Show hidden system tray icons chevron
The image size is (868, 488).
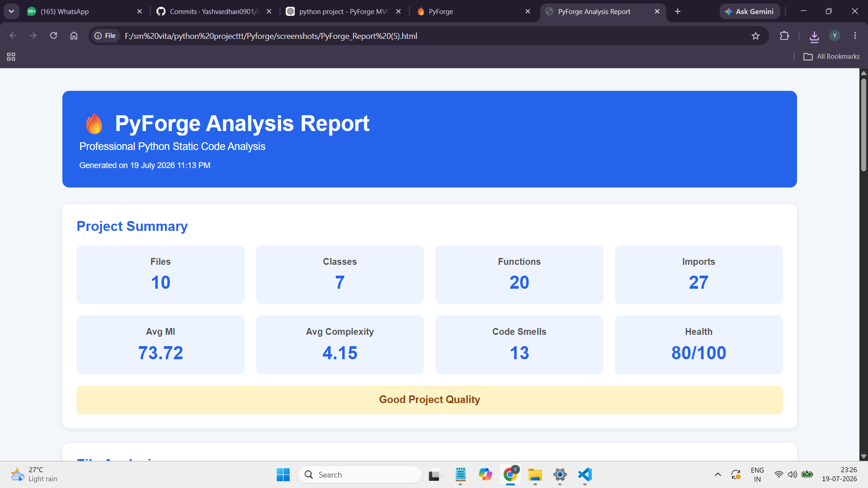[x=717, y=474]
